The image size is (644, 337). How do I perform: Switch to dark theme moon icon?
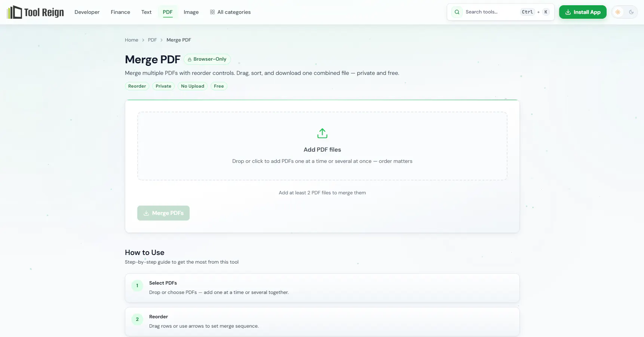[x=631, y=12]
